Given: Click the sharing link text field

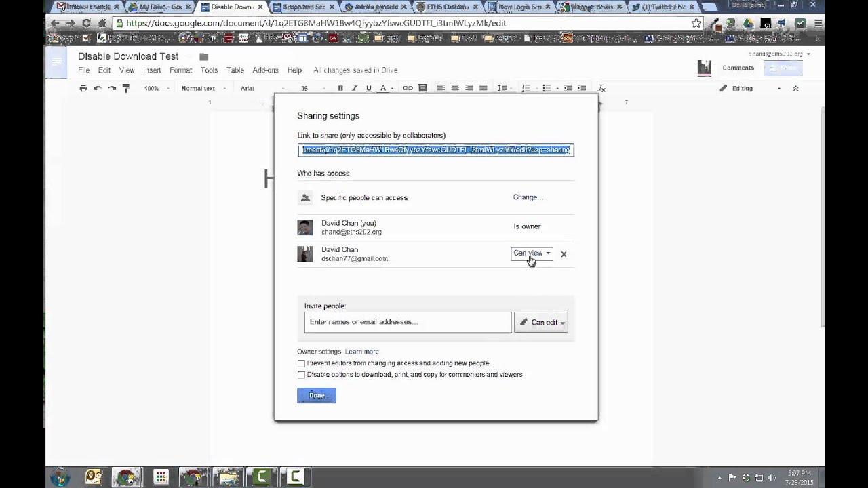Looking at the screenshot, I should coord(436,150).
